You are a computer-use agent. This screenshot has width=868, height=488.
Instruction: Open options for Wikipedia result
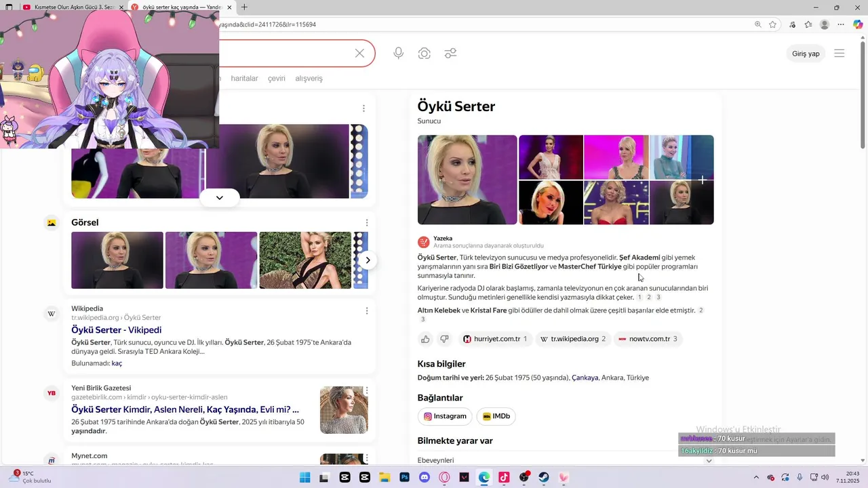[367, 311]
